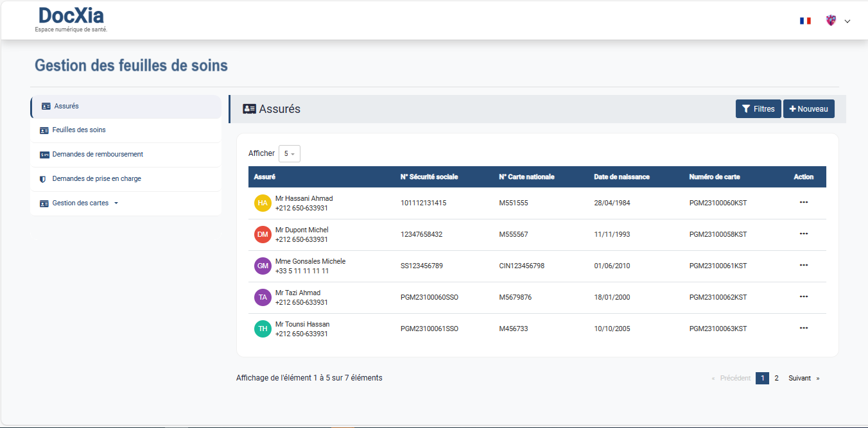The width and height of the screenshot is (868, 428).
Task: Open three-dot actions for Hassani Ahmad
Action: [x=804, y=202]
